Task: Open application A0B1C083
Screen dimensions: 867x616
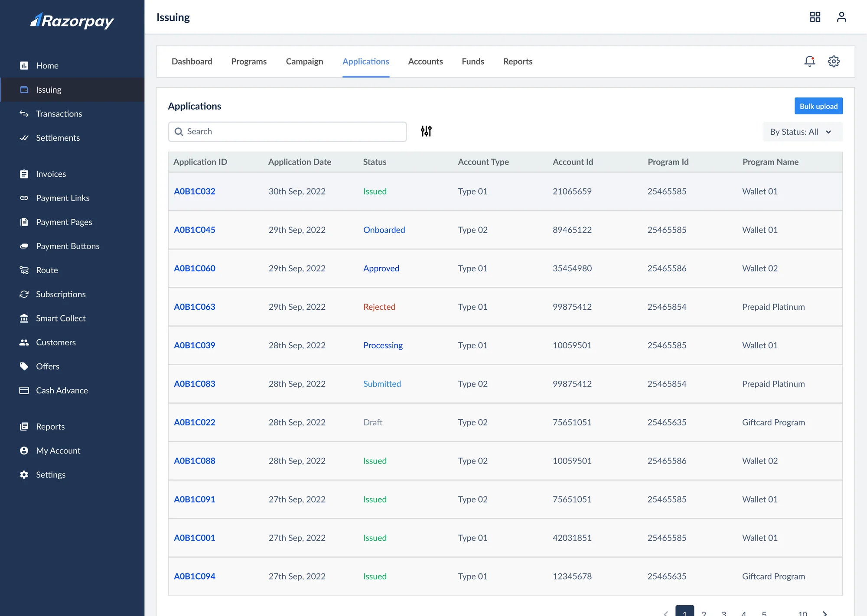Action: click(194, 384)
